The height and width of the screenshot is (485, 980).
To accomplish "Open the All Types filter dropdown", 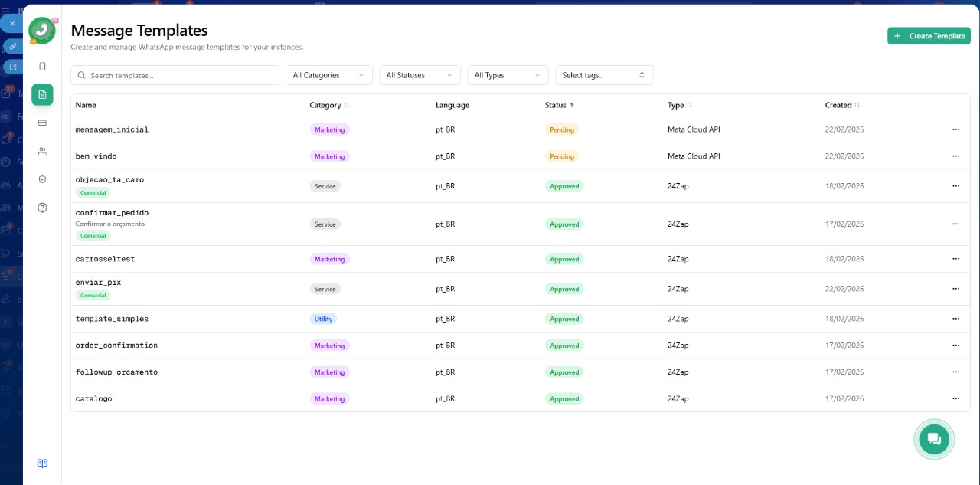I will 508,75.
